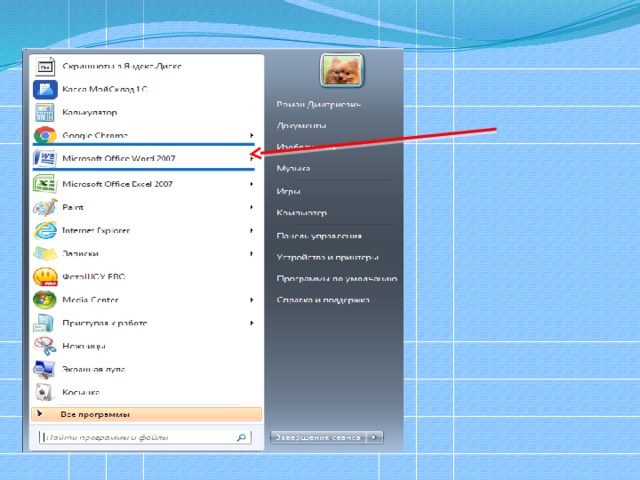Open the Документы (Documents) folder link
This screenshot has height=480, width=640.
tap(302, 126)
